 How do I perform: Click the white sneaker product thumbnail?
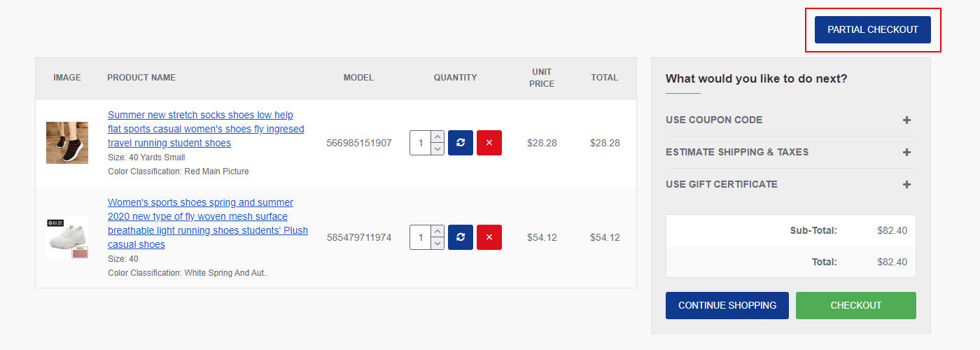67,237
